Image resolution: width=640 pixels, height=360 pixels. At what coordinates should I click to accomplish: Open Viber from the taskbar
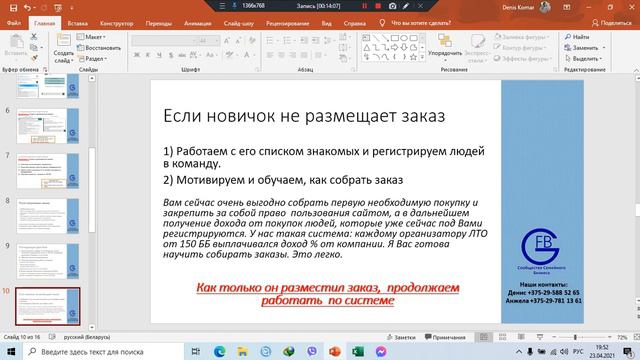point(312,351)
